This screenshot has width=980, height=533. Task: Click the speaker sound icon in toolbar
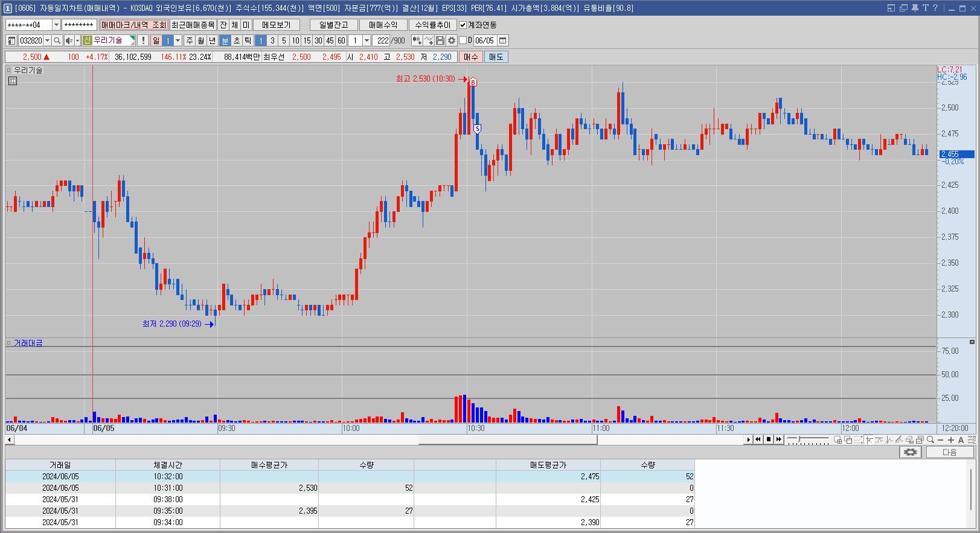[x=69, y=40]
